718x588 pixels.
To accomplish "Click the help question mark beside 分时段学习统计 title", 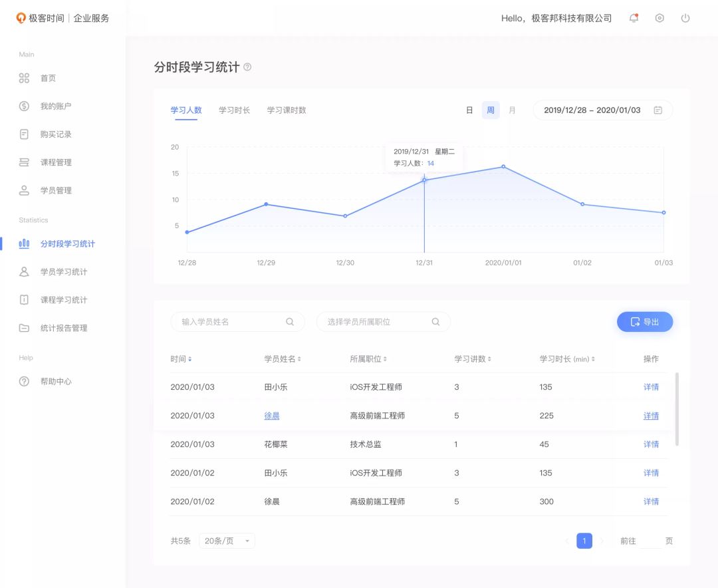I will 247,67.
